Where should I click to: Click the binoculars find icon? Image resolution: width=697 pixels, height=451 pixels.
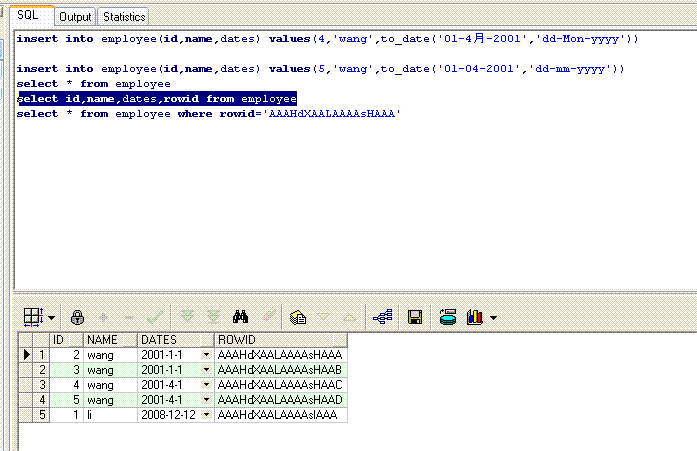coord(240,317)
